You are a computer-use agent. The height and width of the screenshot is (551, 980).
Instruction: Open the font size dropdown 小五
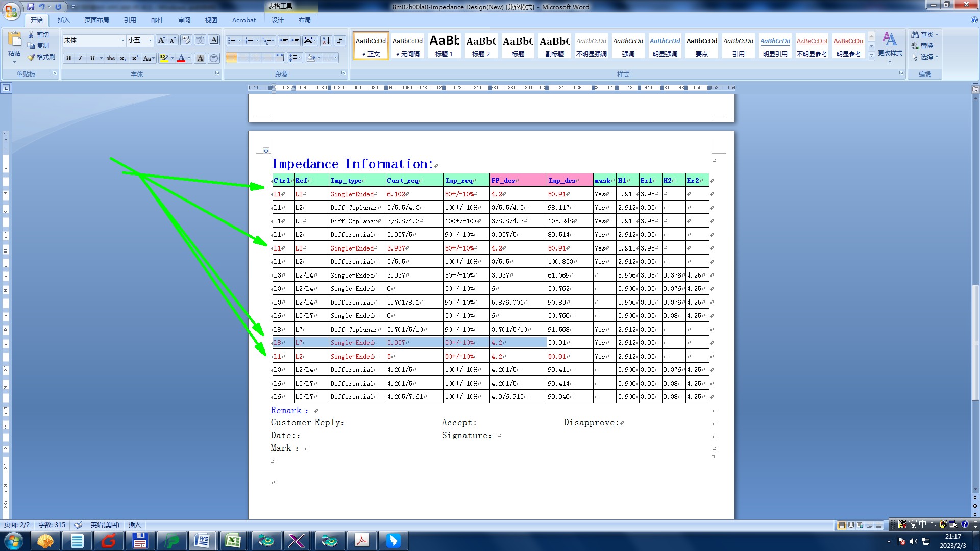pos(150,40)
